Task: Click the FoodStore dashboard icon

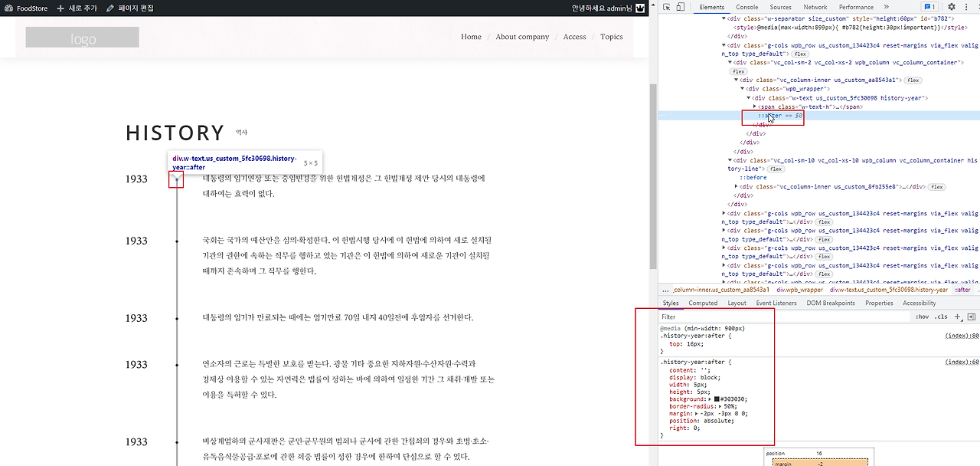Action: tap(8, 8)
